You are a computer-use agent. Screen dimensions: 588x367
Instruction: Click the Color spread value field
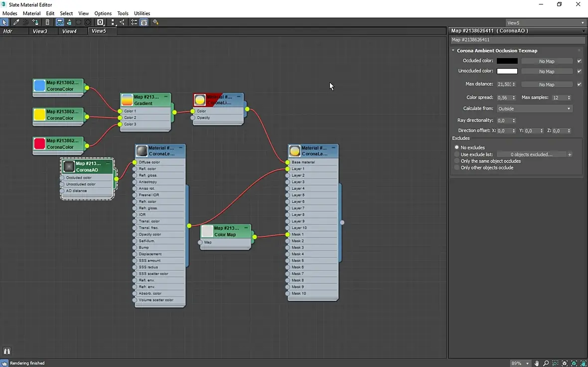click(x=503, y=98)
